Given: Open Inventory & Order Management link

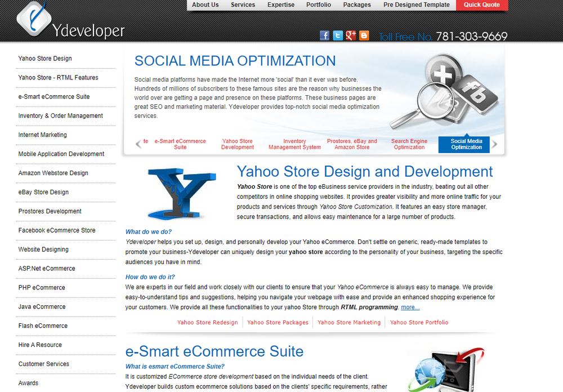Looking at the screenshot, I should coord(60,115).
